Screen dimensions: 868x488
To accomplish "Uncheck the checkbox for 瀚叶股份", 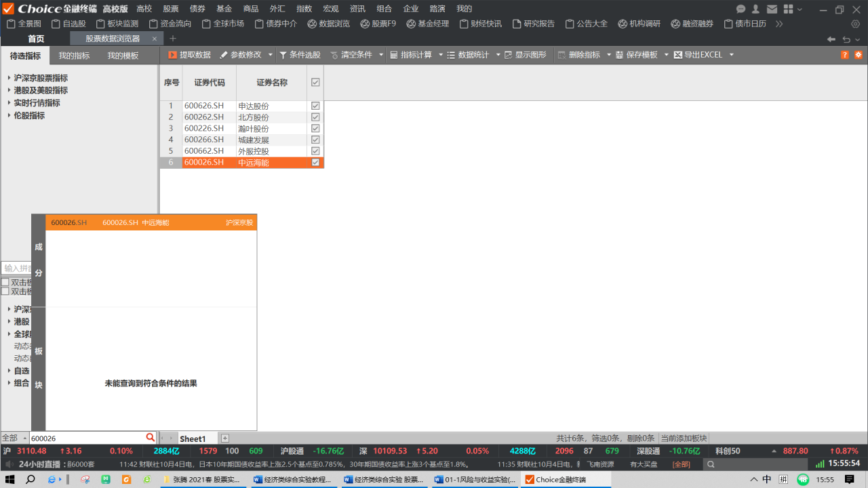I will (x=315, y=129).
